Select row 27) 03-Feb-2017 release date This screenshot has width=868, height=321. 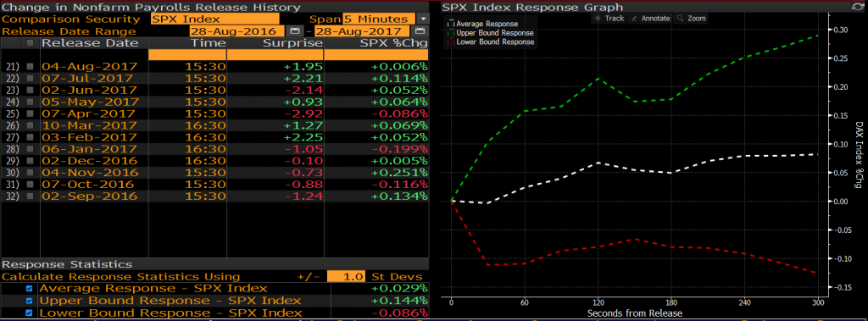[x=89, y=137]
